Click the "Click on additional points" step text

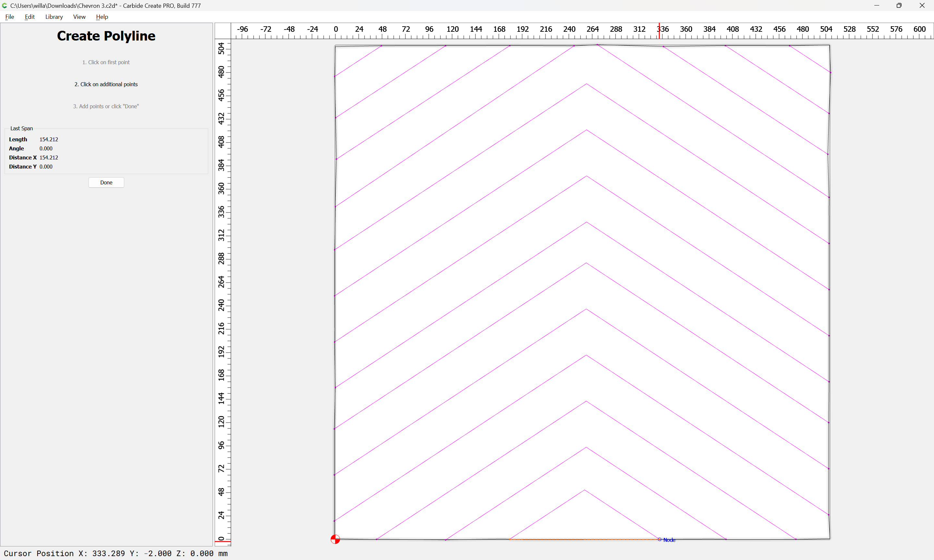tap(106, 84)
